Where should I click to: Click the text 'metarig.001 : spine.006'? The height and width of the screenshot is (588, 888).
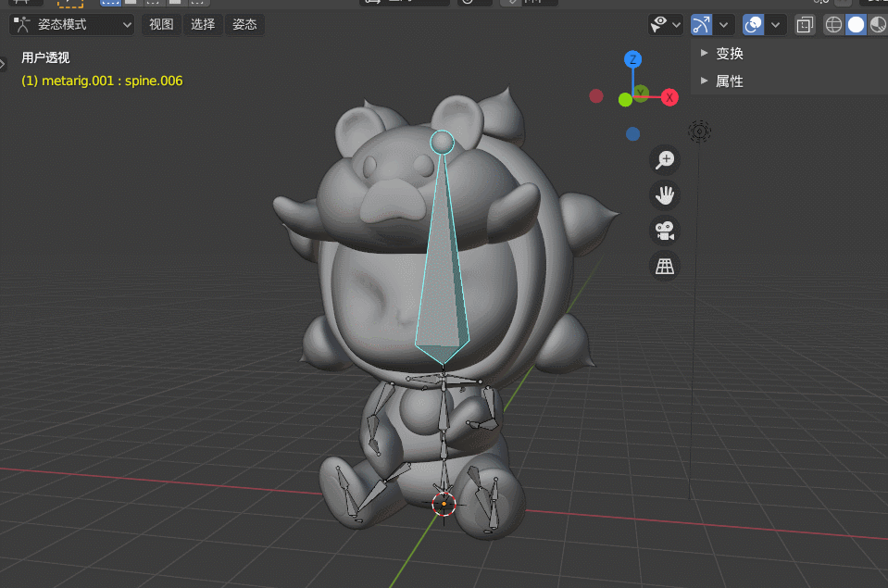[x=112, y=81]
